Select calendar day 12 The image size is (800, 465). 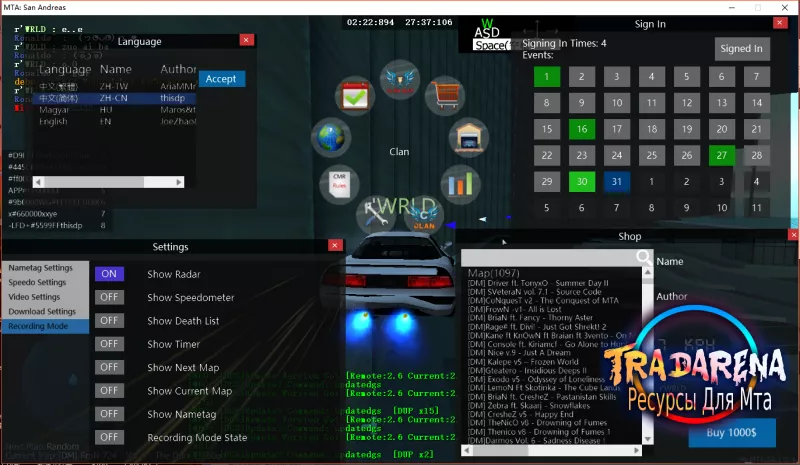[x=687, y=103]
